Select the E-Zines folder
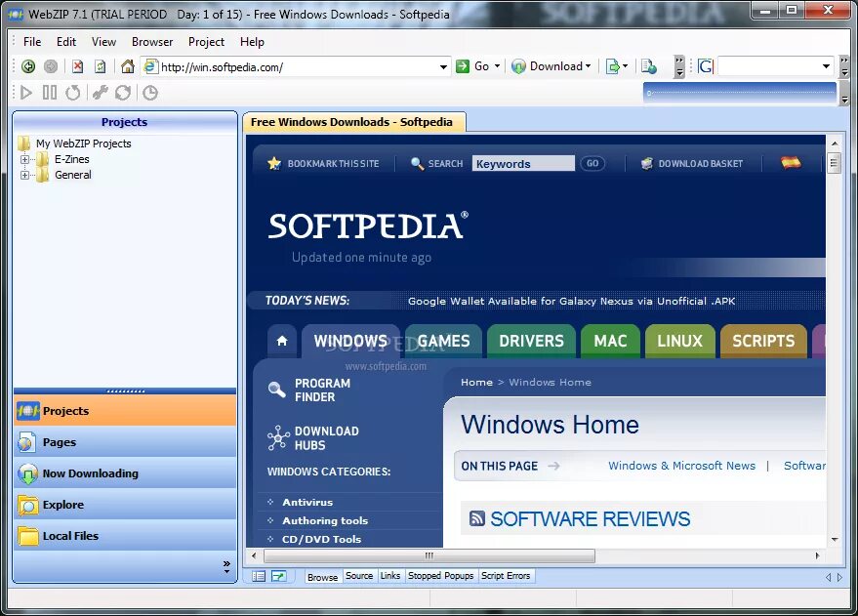 pos(71,159)
